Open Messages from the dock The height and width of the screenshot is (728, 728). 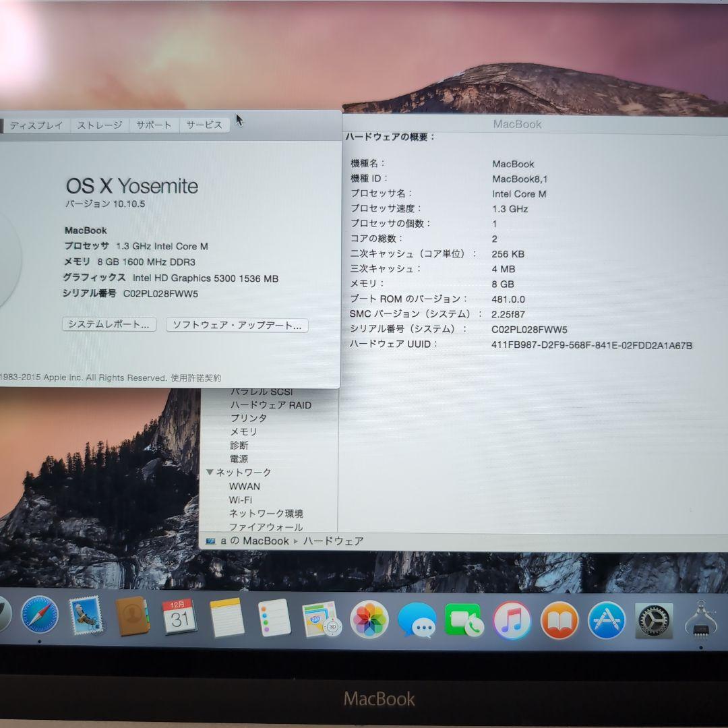pyautogui.click(x=417, y=620)
